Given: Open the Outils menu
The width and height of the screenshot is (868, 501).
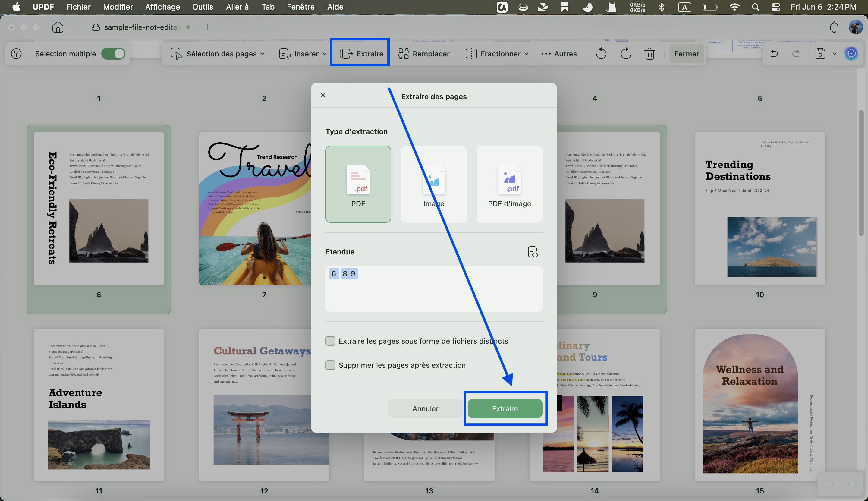Looking at the screenshot, I should pyautogui.click(x=203, y=7).
